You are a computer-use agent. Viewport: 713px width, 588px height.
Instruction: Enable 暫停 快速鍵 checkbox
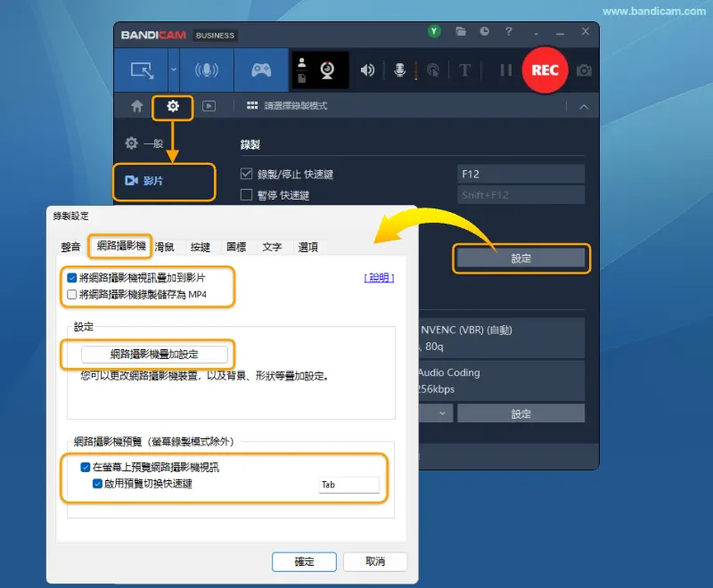click(246, 195)
